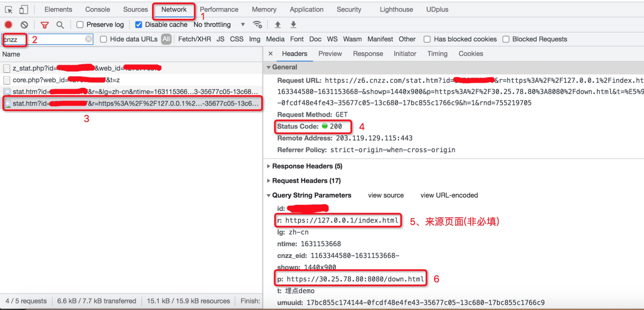Clear the cnzz filter text

coord(88,39)
